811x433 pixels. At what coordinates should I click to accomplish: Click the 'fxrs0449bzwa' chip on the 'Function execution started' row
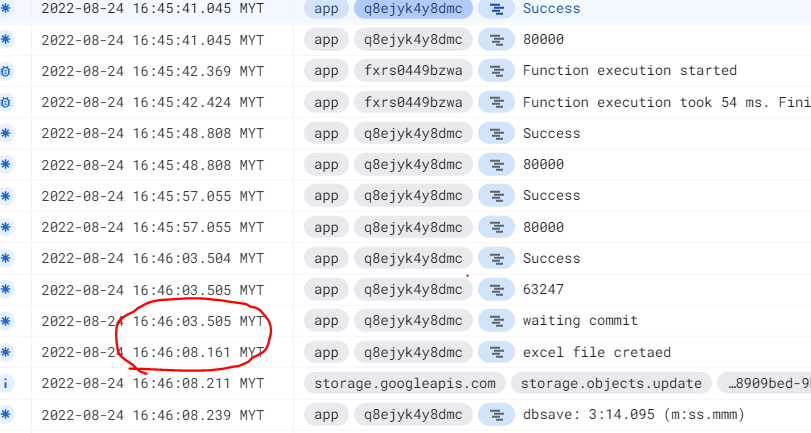[412, 71]
